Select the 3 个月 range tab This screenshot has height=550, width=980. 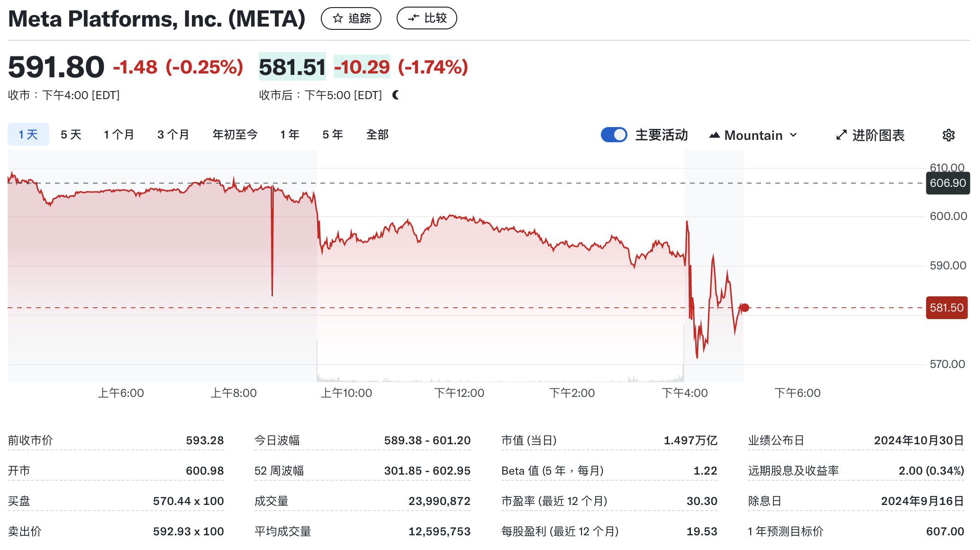pos(173,135)
